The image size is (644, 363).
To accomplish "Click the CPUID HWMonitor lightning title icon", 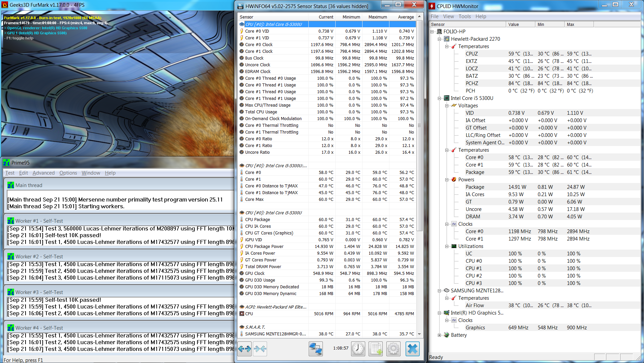I will (x=432, y=6).
